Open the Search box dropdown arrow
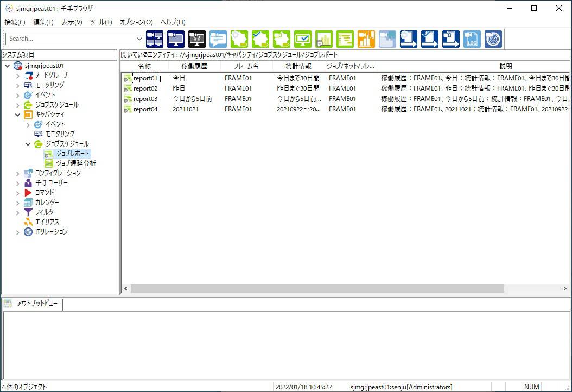The width and height of the screenshot is (572, 392). (139, 39)
